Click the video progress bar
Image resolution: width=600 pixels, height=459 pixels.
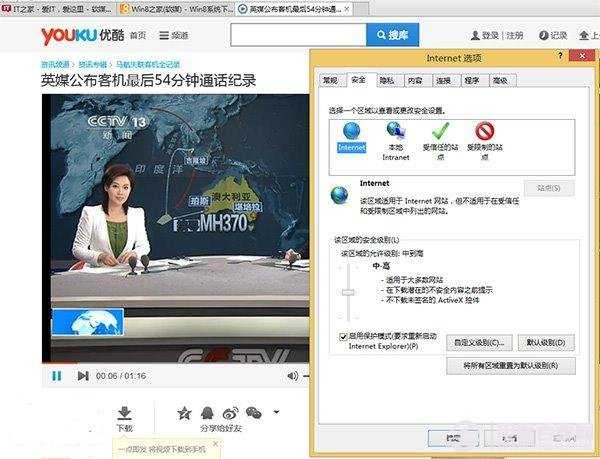175,362
